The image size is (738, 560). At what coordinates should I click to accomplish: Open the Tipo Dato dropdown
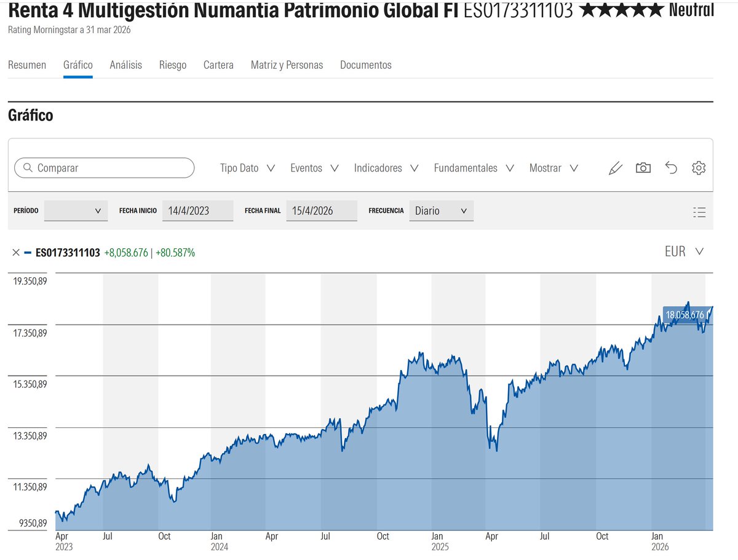(x=247, y=168)
